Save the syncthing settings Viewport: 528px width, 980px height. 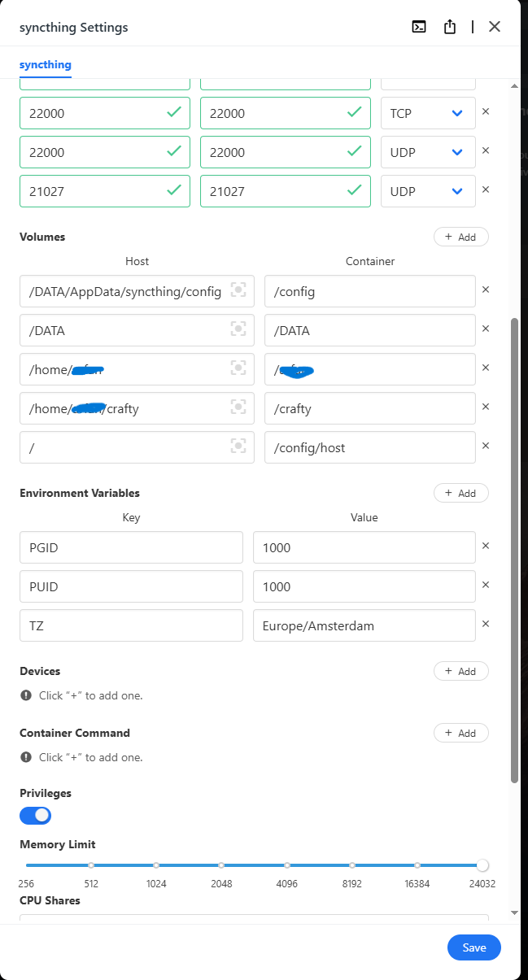[x=474, y=947]
